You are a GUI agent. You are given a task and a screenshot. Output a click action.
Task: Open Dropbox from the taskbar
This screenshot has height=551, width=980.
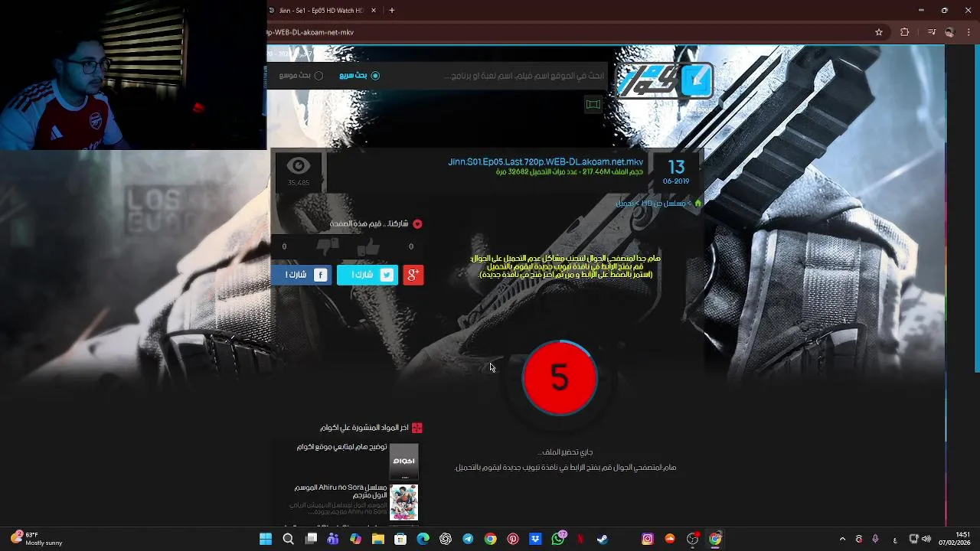click(535, 539)
